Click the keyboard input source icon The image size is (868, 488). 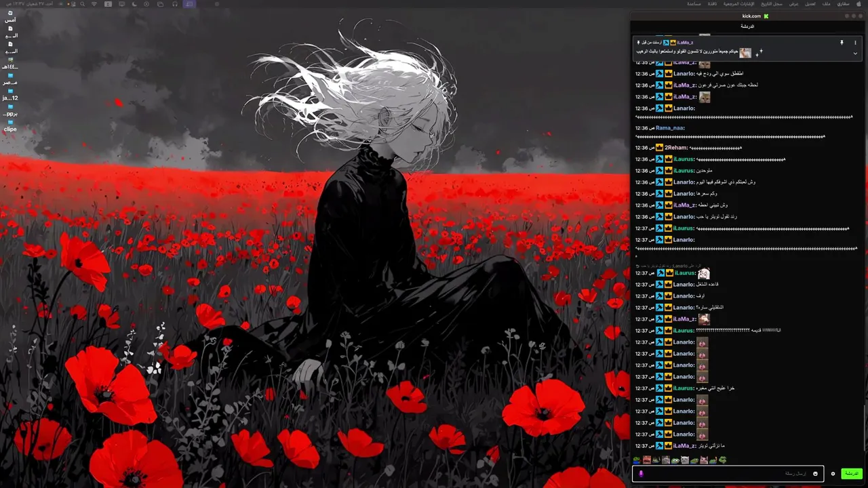point(108,4)
